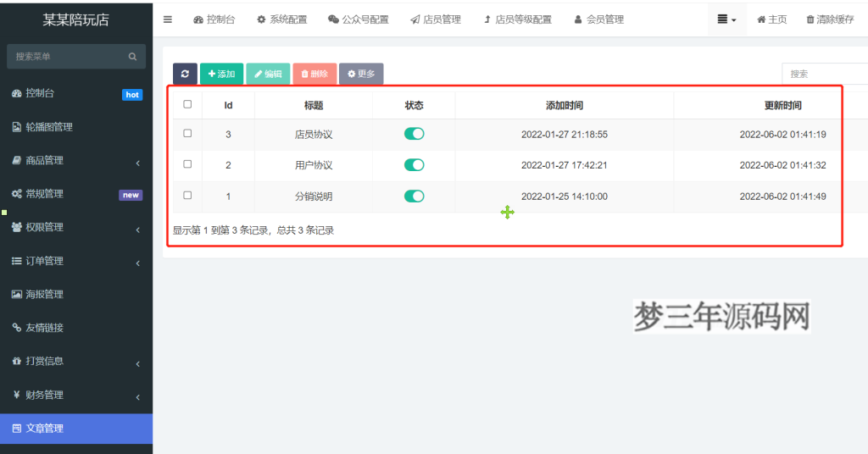Click the 常规管理 gears icon
The height and width of the screenshot is (454, 868).
[17, 194]
